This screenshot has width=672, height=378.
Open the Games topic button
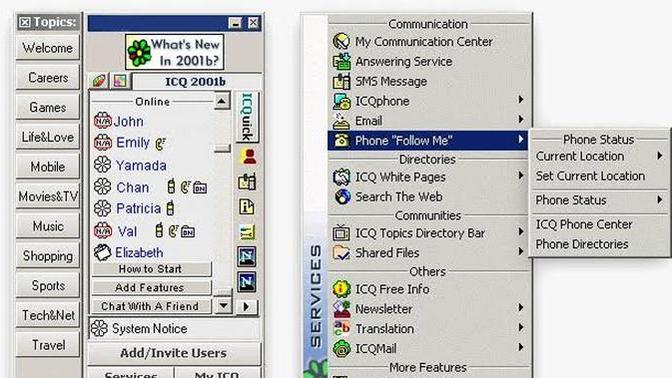pyautogui.click(x=48, y=107)
